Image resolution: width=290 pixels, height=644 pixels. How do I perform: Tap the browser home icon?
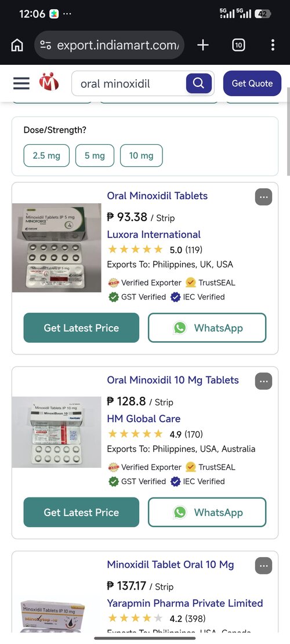(x=17, y=45)
